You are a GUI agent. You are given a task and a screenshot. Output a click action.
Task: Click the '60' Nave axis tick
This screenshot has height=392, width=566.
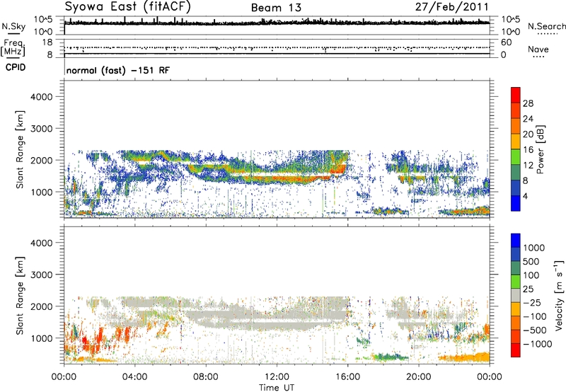click(507, 42)
